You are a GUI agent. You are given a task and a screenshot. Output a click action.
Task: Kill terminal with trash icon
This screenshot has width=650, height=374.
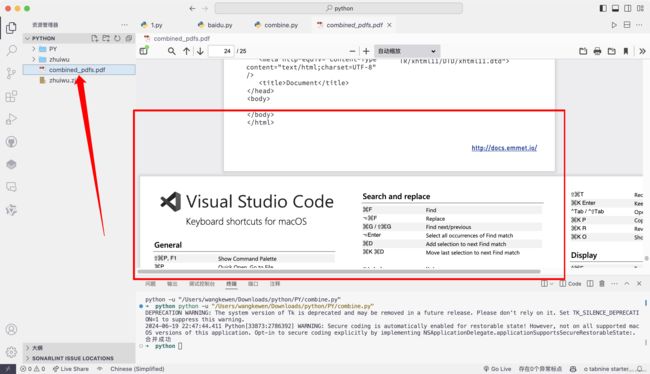(602, 284)
